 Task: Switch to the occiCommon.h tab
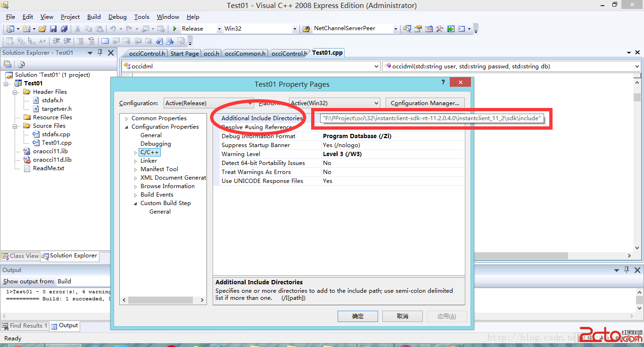click(245, 54)
